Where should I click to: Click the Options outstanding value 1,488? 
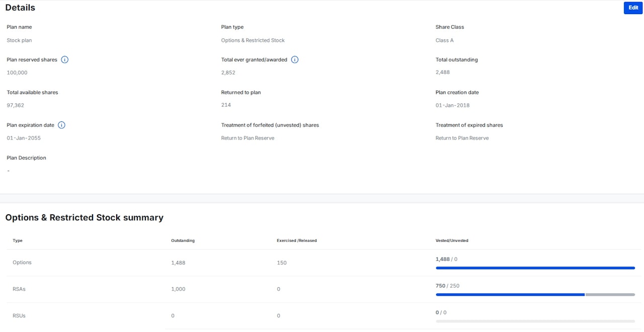(178, 263)
